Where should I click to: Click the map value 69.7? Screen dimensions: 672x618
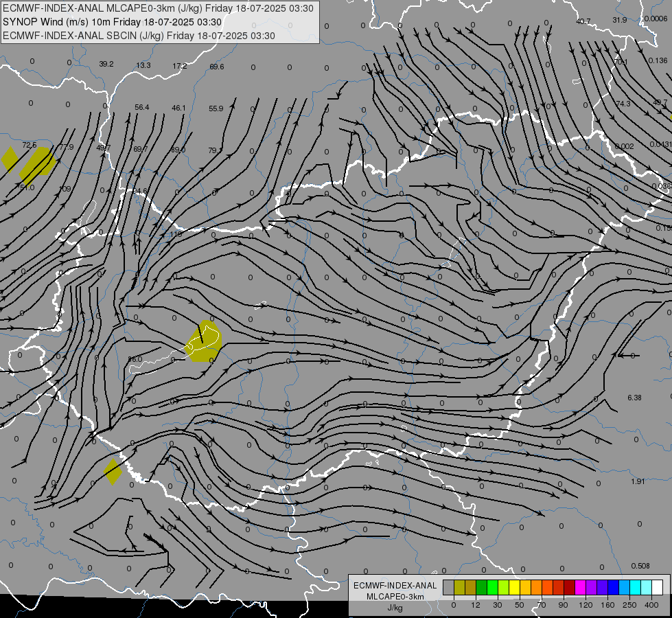point(140,149)
